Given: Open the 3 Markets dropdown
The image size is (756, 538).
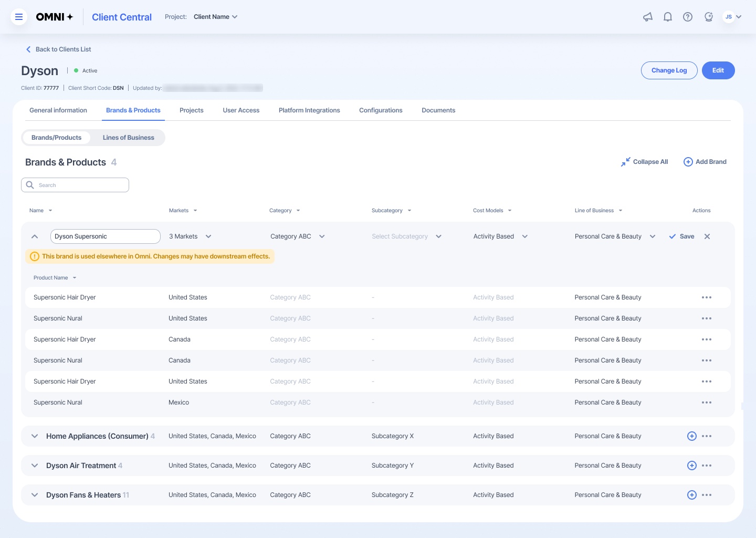Looking at the screenshot, I should click(190, 236).
